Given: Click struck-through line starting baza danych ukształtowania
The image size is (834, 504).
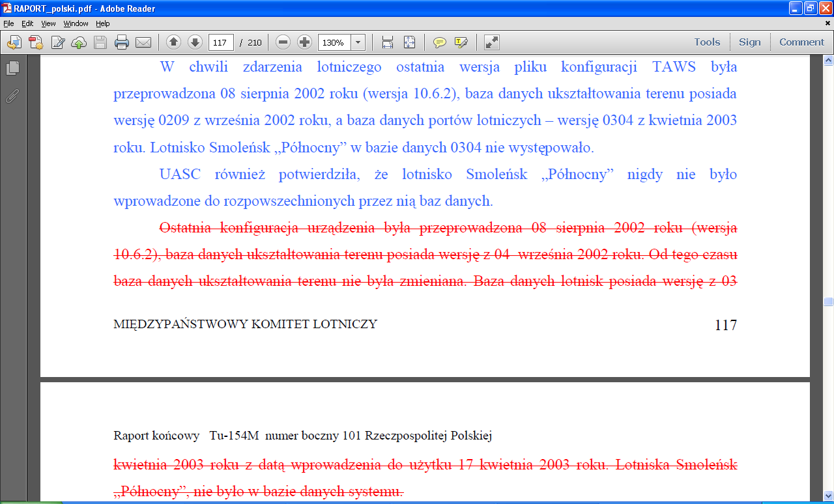Looking at the screenshot, I should pos(425,281).
